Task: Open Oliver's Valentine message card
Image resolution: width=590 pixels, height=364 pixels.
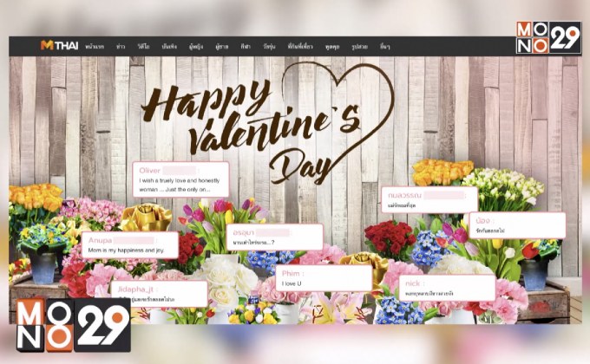Action: click(x=180, y=179)
